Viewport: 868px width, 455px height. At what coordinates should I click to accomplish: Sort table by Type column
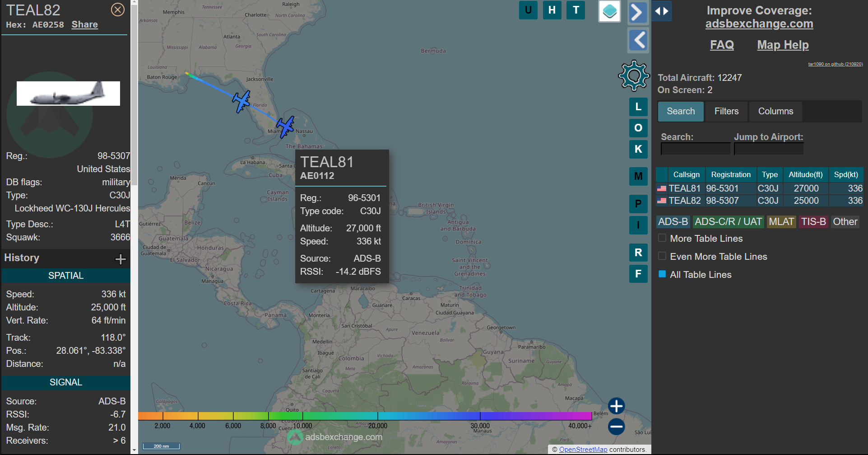[770, 174]
